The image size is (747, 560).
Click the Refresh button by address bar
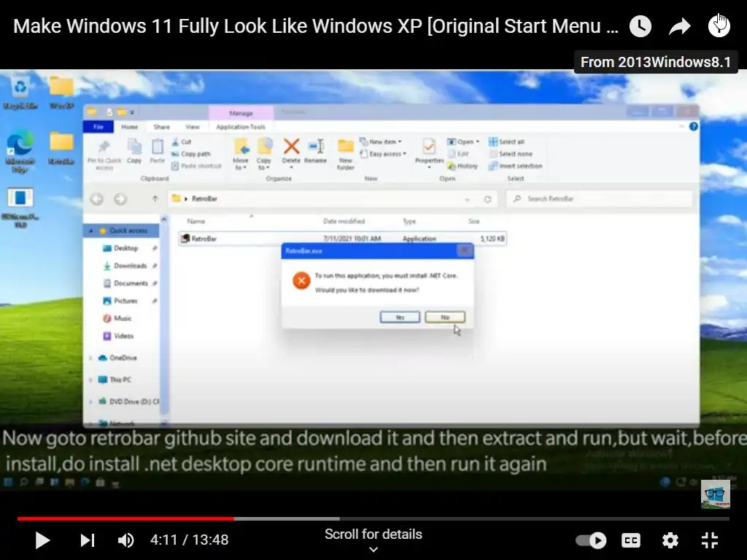click(487, 199)
